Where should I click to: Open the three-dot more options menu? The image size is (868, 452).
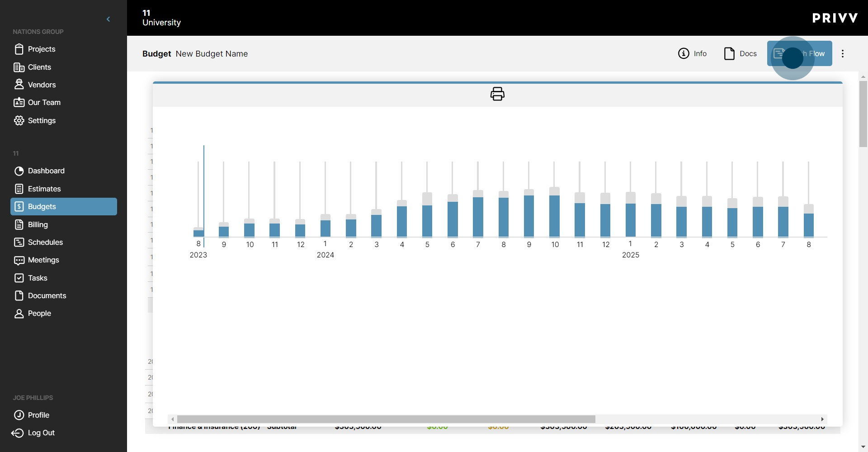click(x=843, y=53)
